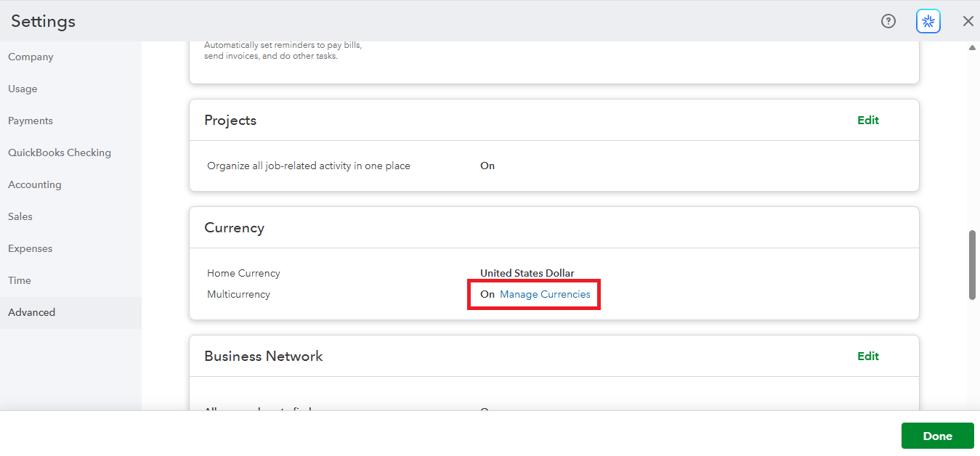This screenshot has height=456, width=980.
Task: Click the green Done button
Action: tap(937, 436)
